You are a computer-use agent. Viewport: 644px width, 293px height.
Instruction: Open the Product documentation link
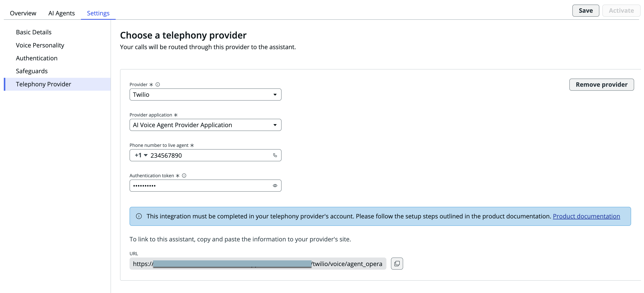click(x=586, y=216)
